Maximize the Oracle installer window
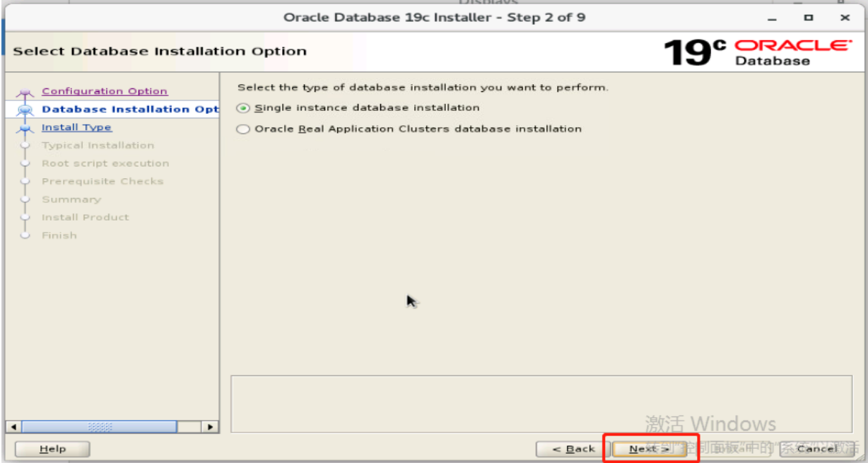The width and height of the screenshot is (868, 463). [808, 17]
